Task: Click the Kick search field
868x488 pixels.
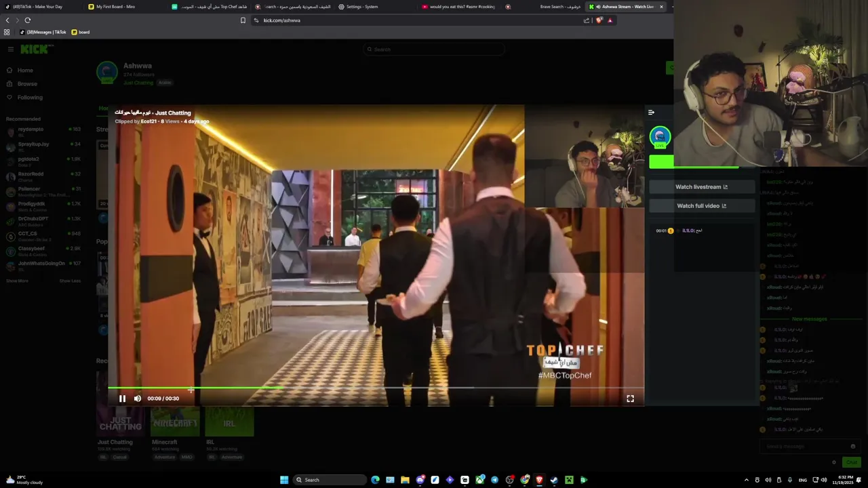Action: point(434,49)
